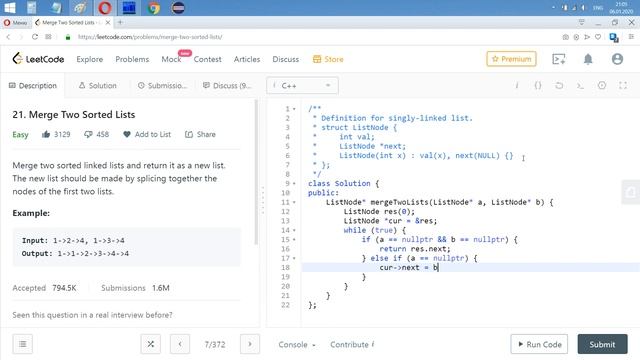This screenshot has width=640, height=360.
Task: Open Opera from the taskbar
Action: click(x=104, y=8)
